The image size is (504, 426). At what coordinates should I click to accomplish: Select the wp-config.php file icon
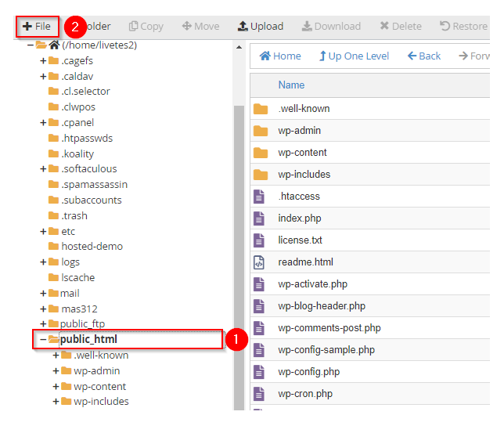[259, 372]
